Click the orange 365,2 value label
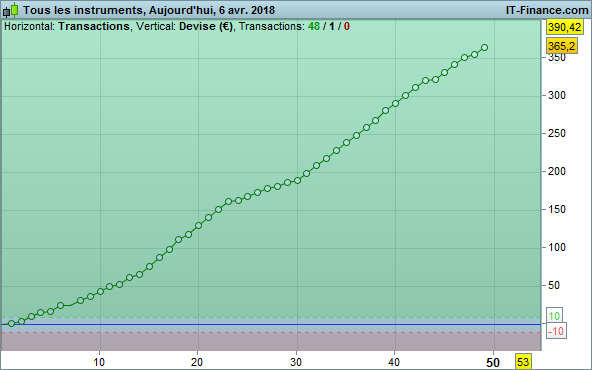 coord(562,46)
